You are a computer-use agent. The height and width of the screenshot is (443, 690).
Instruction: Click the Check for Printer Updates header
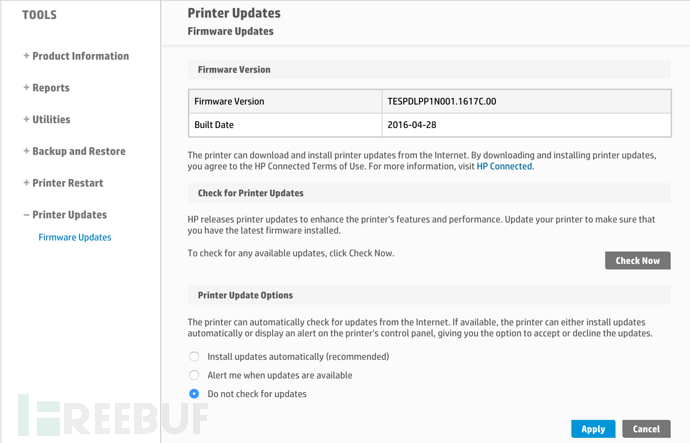click(x=429, y=193)
